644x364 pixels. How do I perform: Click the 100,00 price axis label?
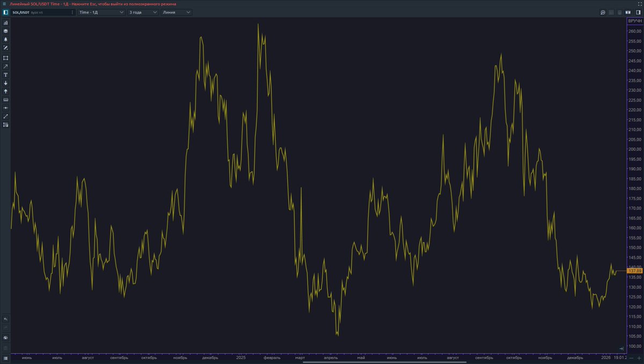coord(635,346)
